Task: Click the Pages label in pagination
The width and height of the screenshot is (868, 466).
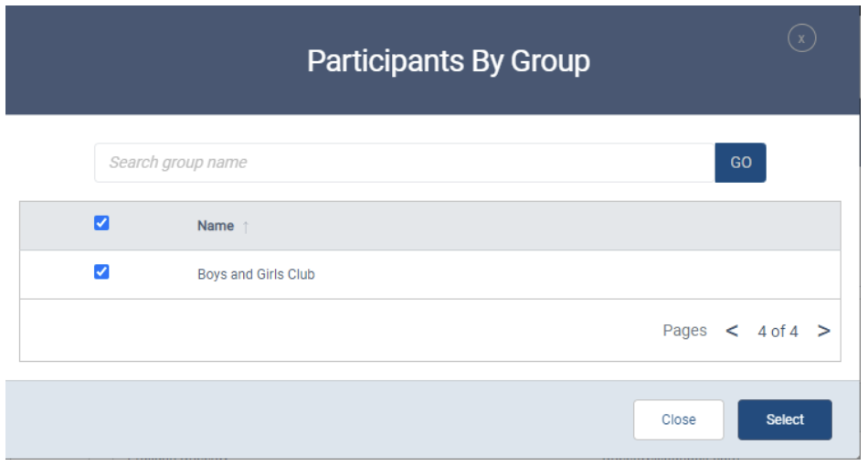Action: click(x=684, y=331)
